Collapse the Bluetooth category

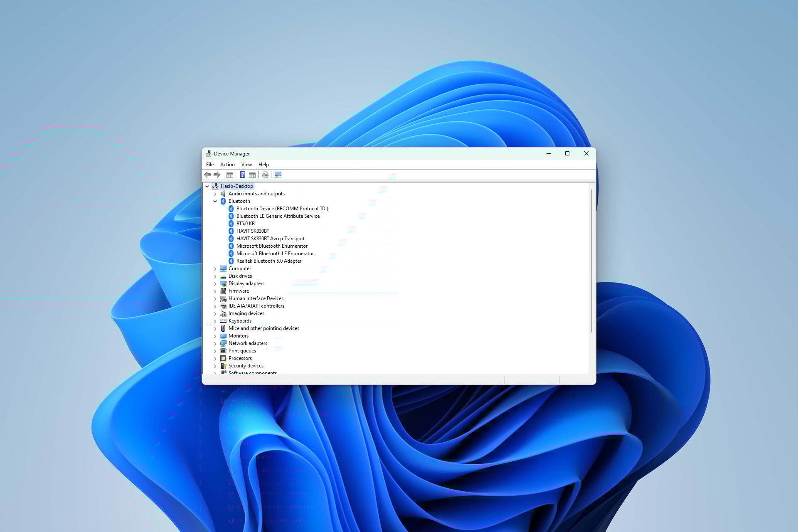pyautogui.click(x=215, y=201)
